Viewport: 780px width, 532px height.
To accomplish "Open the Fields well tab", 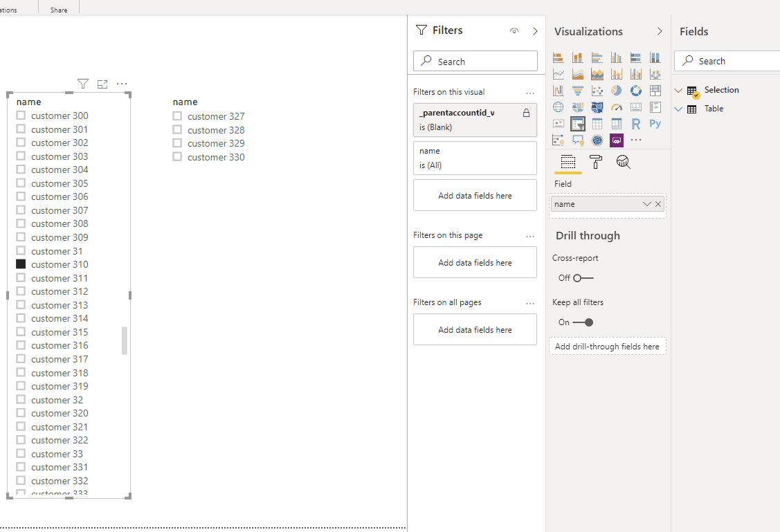I will click(x=568, y=162).
